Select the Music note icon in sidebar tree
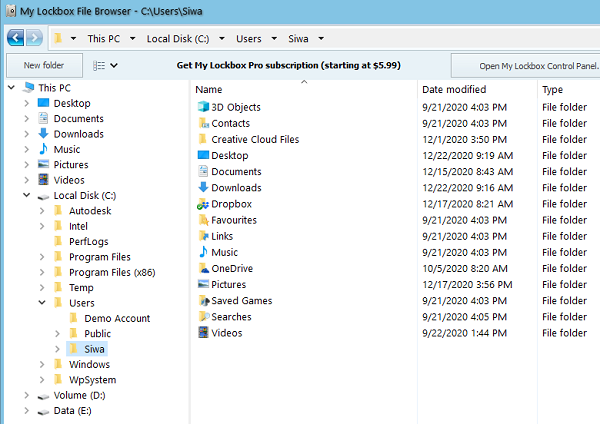This screenshot has height=424, width=600. (43, 150)
